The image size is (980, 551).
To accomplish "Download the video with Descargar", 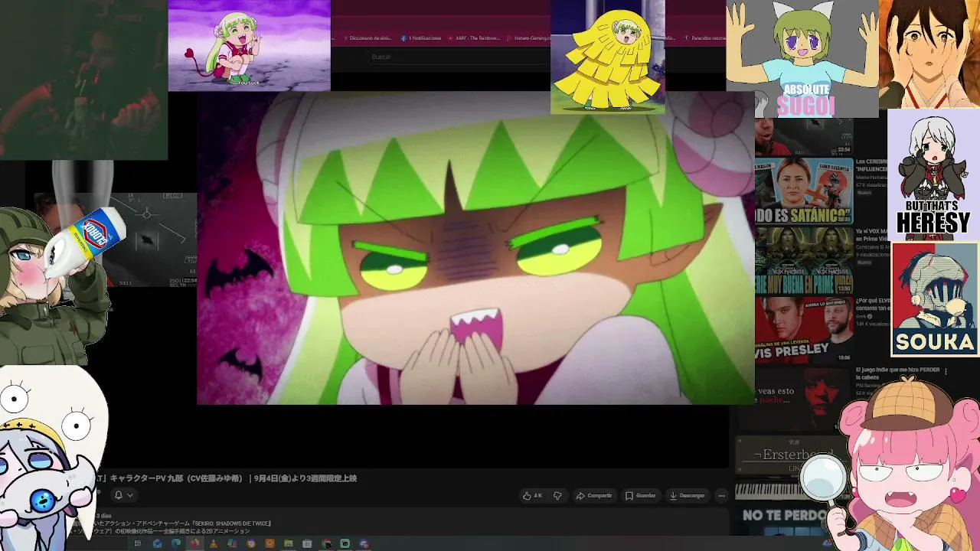I will (x=687, y=495).
